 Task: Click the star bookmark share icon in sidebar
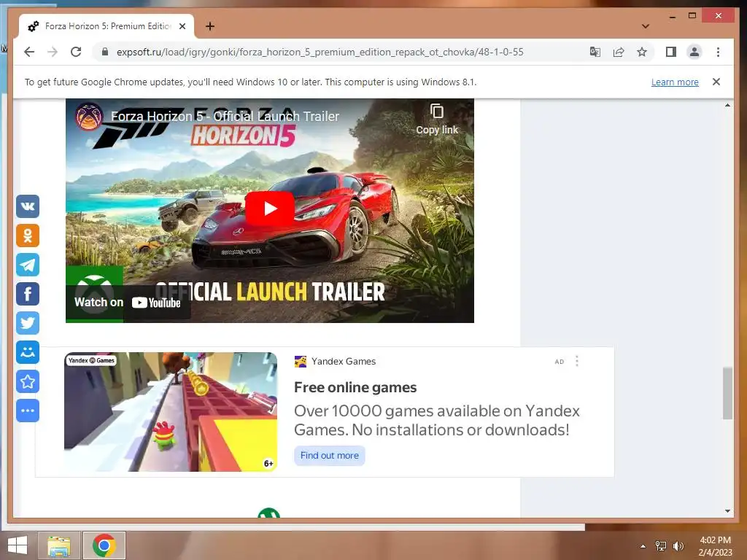[28, 381]
